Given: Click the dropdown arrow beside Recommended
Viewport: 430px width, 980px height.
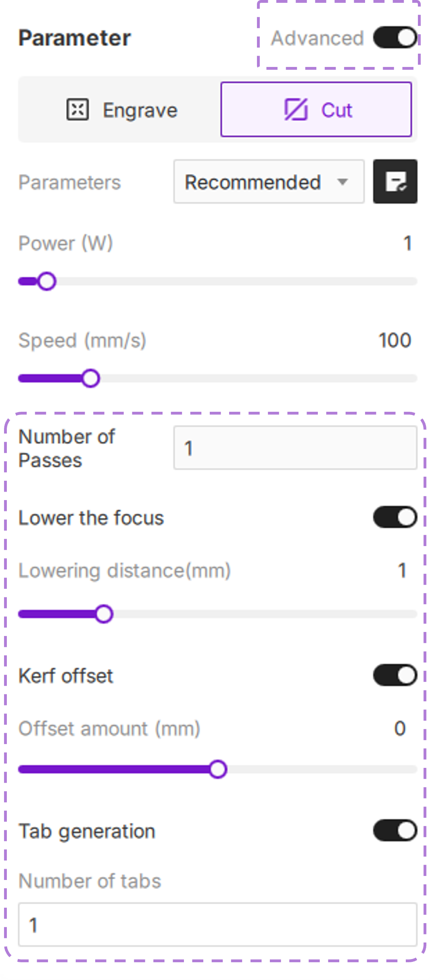Looking at the screenshot, I should [343, 182].
